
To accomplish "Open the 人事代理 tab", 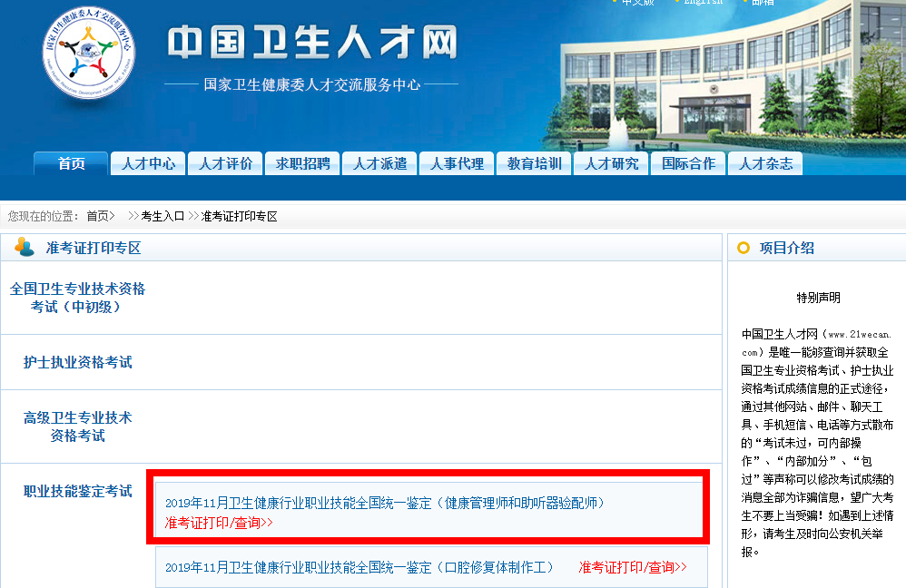I will 457,163.
